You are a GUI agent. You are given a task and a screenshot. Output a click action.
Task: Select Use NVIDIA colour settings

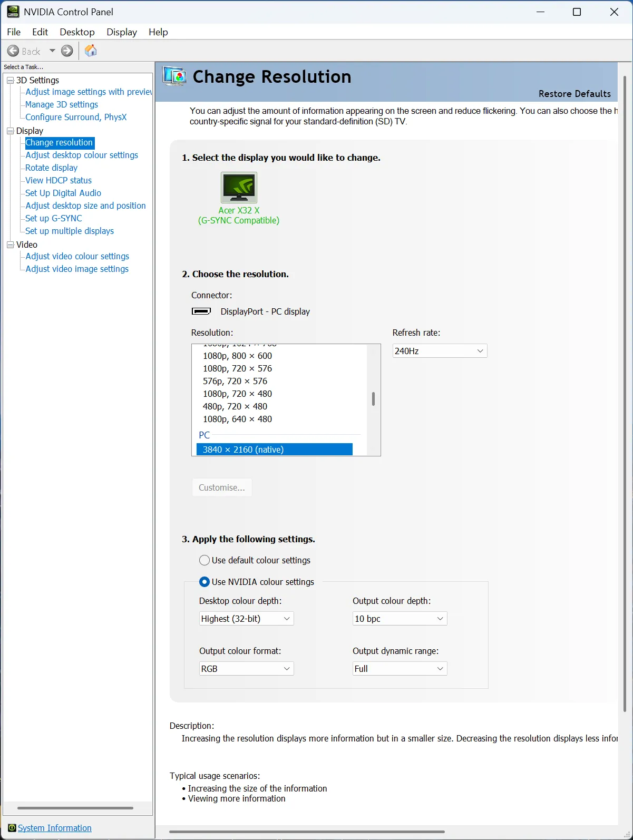tap(204, 582)
